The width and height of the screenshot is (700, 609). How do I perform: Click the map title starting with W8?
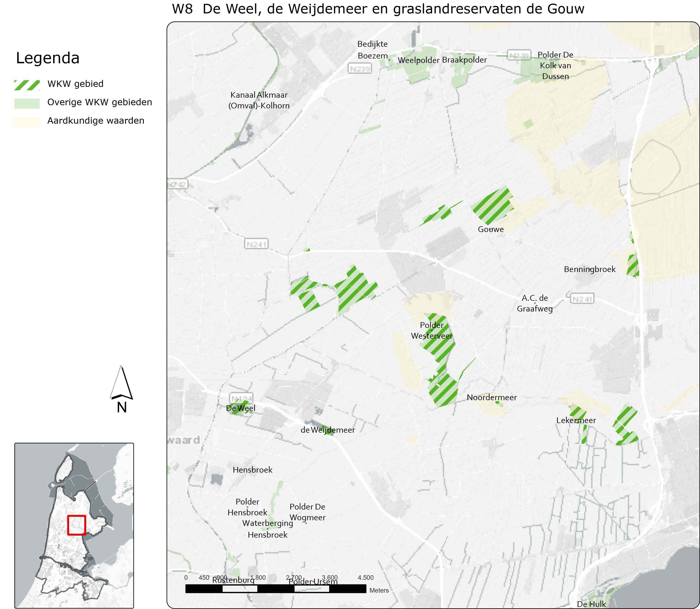378,9
